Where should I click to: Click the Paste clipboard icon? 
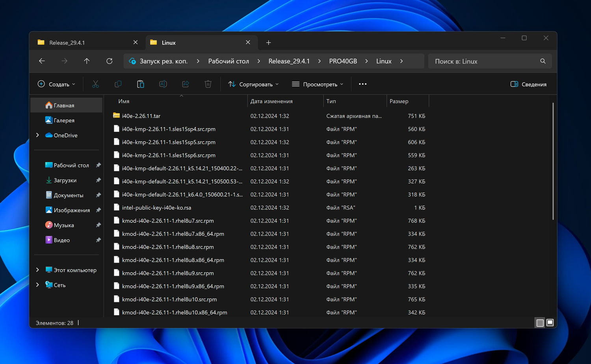(140, 84)
